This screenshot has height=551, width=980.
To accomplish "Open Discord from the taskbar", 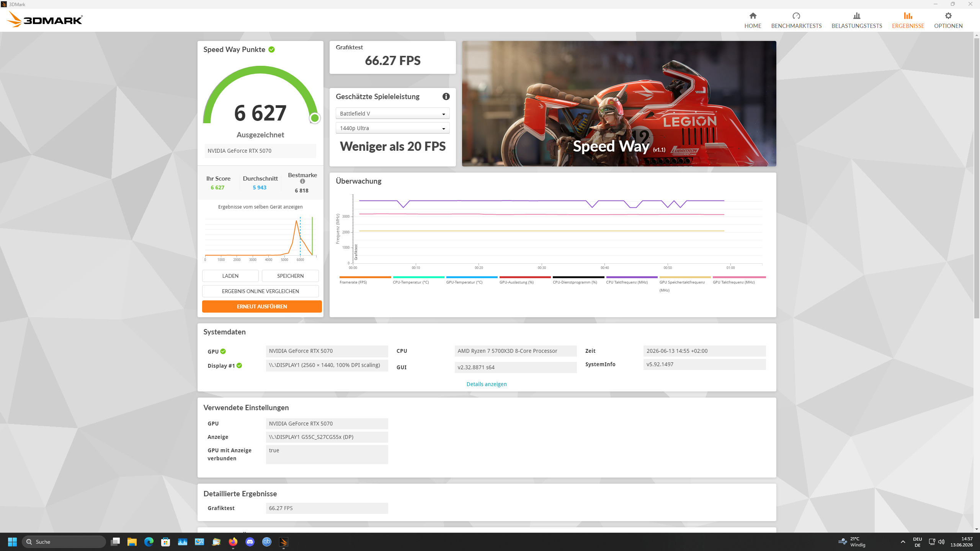I will tap(250, 542).
